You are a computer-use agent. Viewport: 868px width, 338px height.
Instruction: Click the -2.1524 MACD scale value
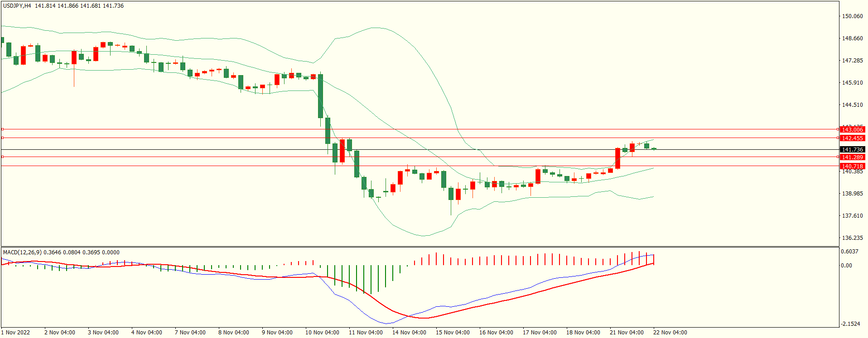(850, 324)
